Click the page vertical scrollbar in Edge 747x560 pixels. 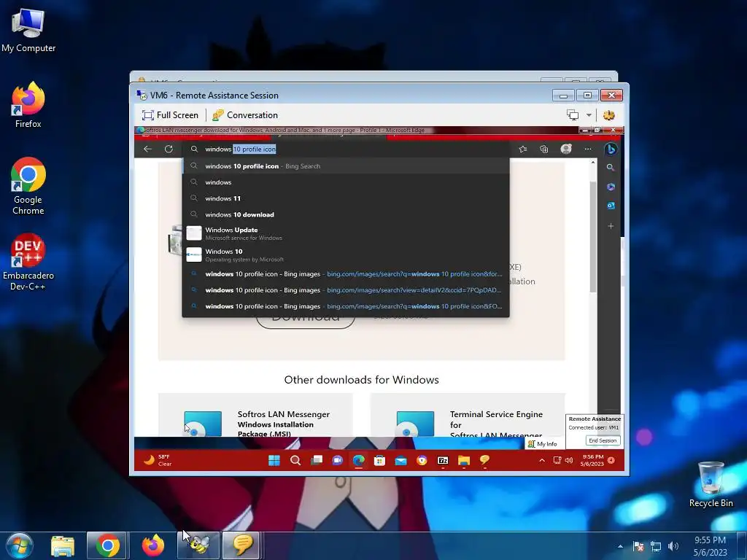593,237
